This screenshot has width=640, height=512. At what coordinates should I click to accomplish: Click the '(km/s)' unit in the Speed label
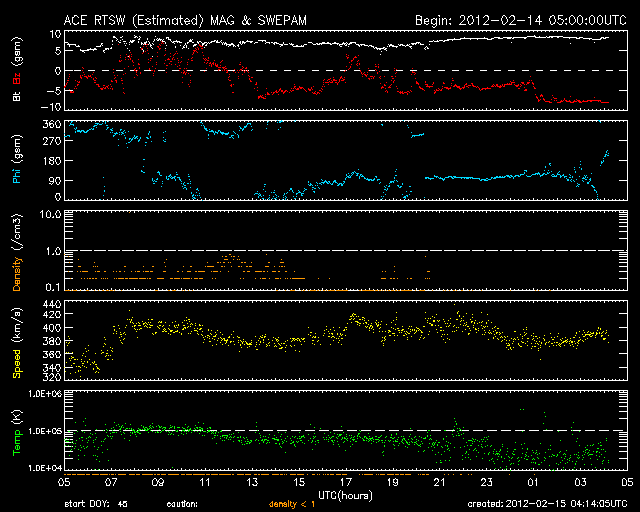[17, 326]
